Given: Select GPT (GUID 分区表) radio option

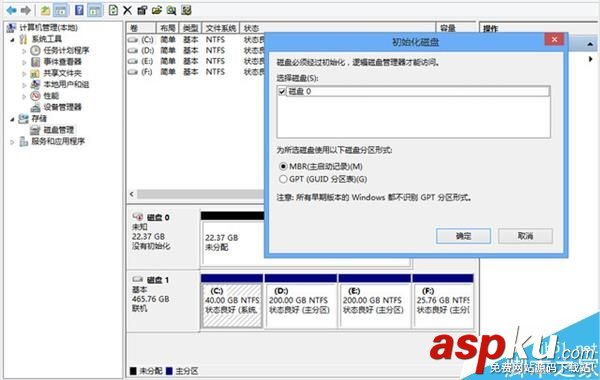Looking at the screenshot, I should tap(283, 179).
